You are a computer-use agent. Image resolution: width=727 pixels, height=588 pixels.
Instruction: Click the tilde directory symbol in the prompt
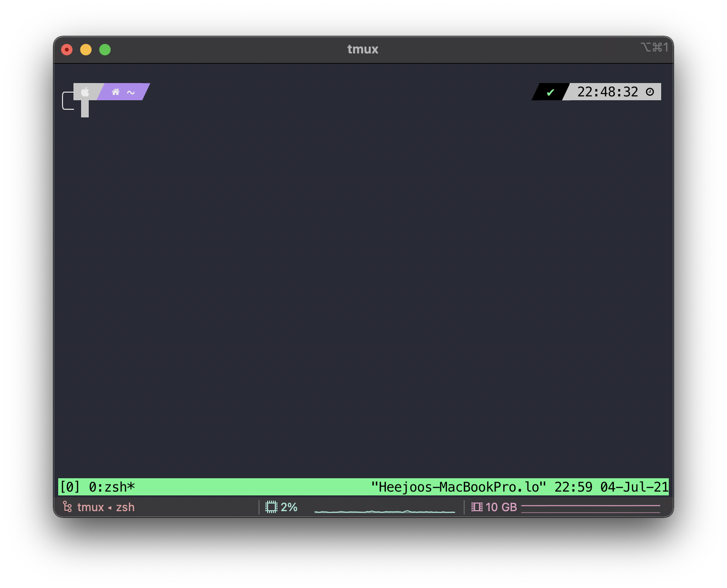[131, 92]
